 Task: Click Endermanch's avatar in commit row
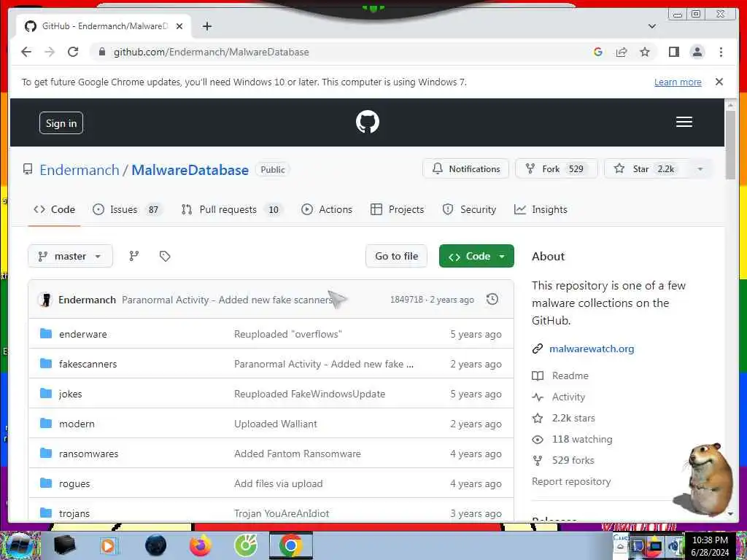pos(45,300)
